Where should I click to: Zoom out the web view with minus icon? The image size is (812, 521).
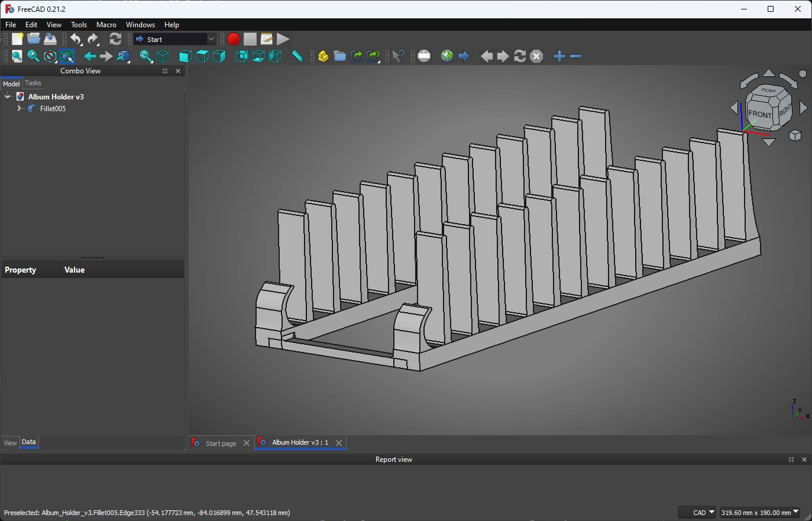(576, 56)
